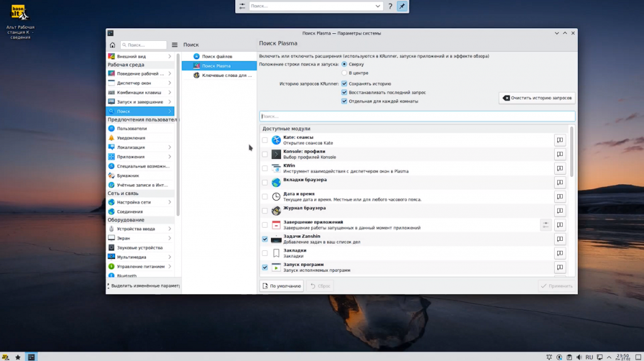Toggle the KRunner pin icon
Viewport: 644px width, 361px height.
coord(402,6)
